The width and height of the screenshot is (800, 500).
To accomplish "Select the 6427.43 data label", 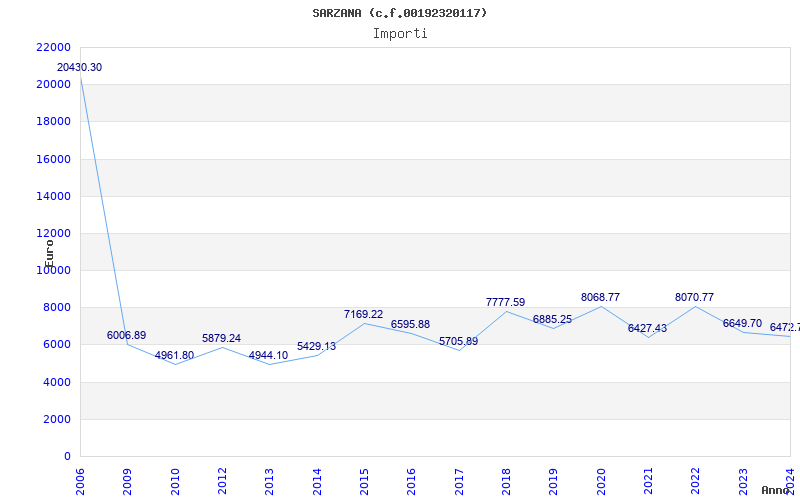I will coord(647,328).
